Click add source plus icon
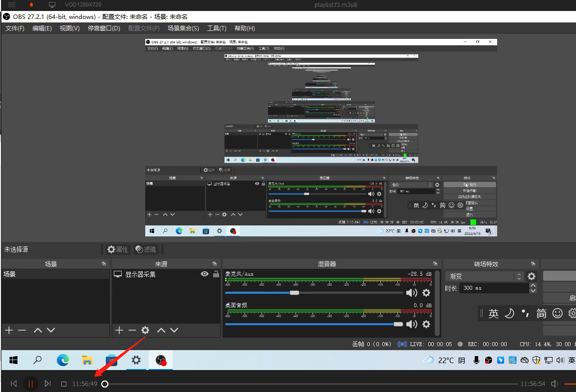 [119, 330]
